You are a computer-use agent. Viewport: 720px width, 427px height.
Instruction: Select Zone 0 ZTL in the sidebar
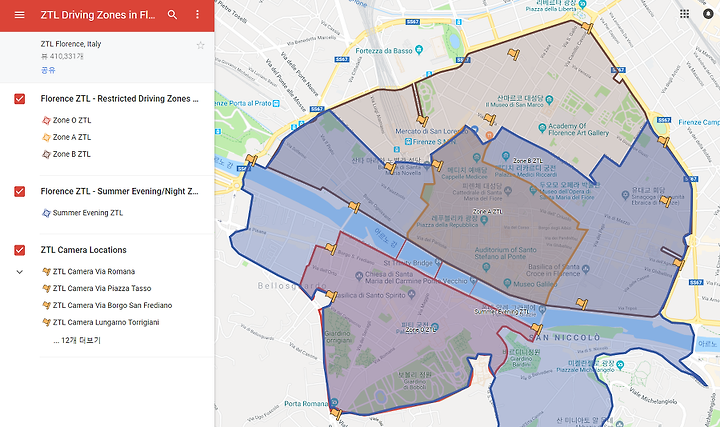point(72,120)
